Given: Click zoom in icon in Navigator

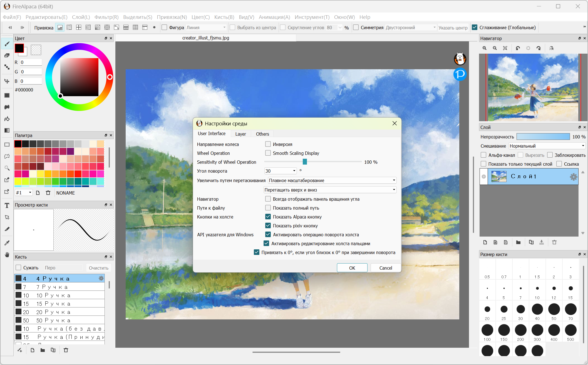Looking at the screenshot, I should coord(485,48).
